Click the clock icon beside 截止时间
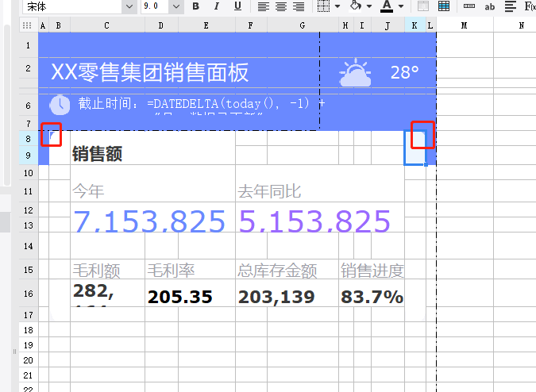Image resolution: width=536 pixels, height=392 pixels. click(60, 106)
